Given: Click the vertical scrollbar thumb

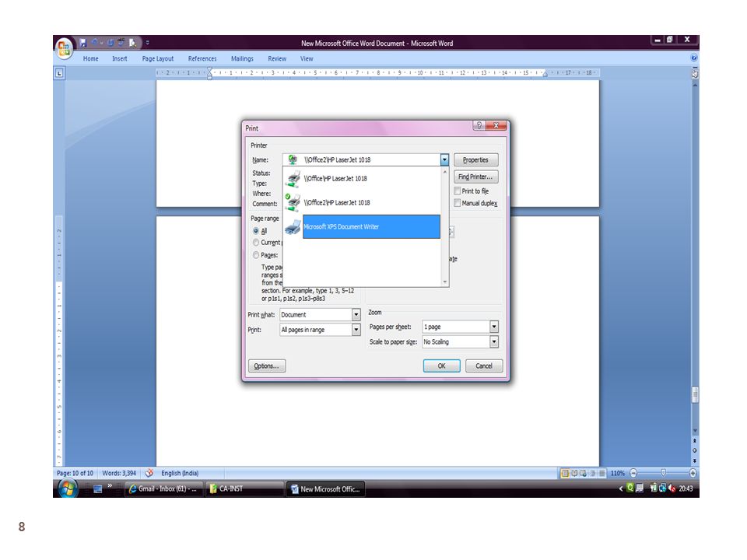Looking at the screenshot, I should pos(695,395).
